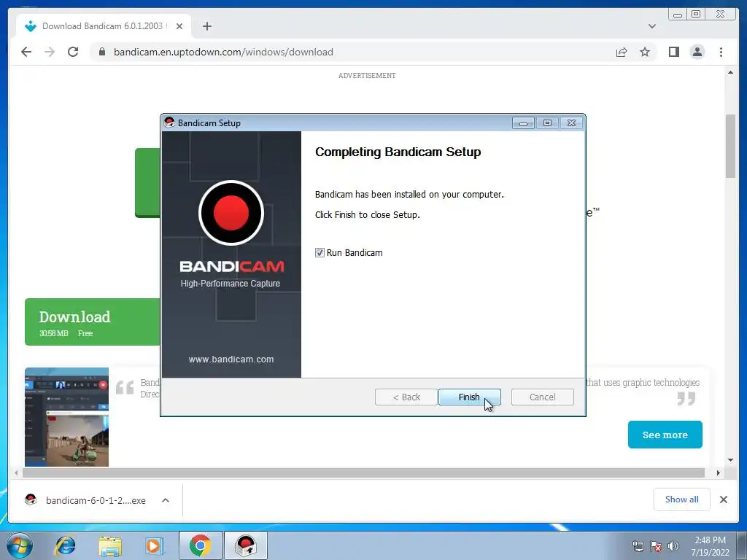
Task: Click the Cancel button in Setup
Action: [x=542, y=397]
